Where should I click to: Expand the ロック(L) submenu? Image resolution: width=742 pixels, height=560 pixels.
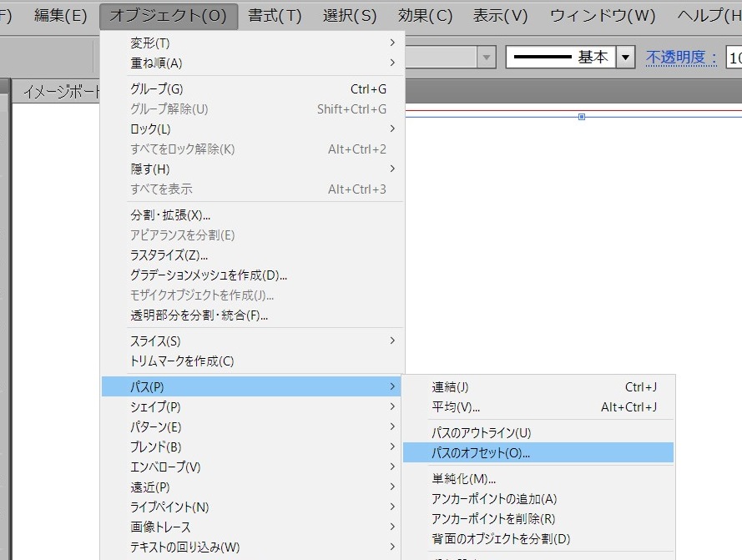[x=253, y=129]
